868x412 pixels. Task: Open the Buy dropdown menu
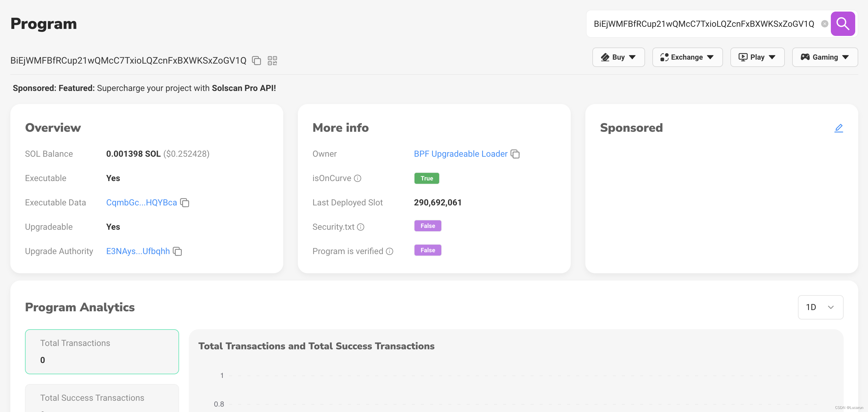(618, 57)
